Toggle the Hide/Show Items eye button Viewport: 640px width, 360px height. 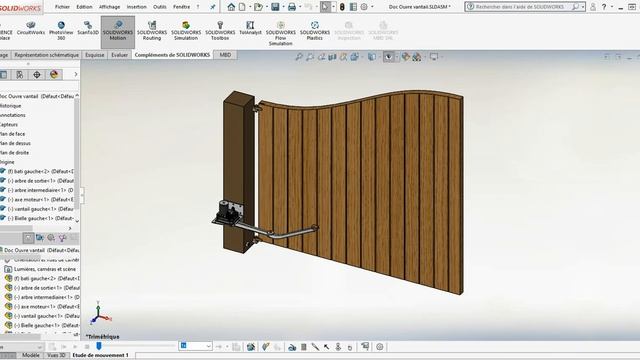click(389, 57)
